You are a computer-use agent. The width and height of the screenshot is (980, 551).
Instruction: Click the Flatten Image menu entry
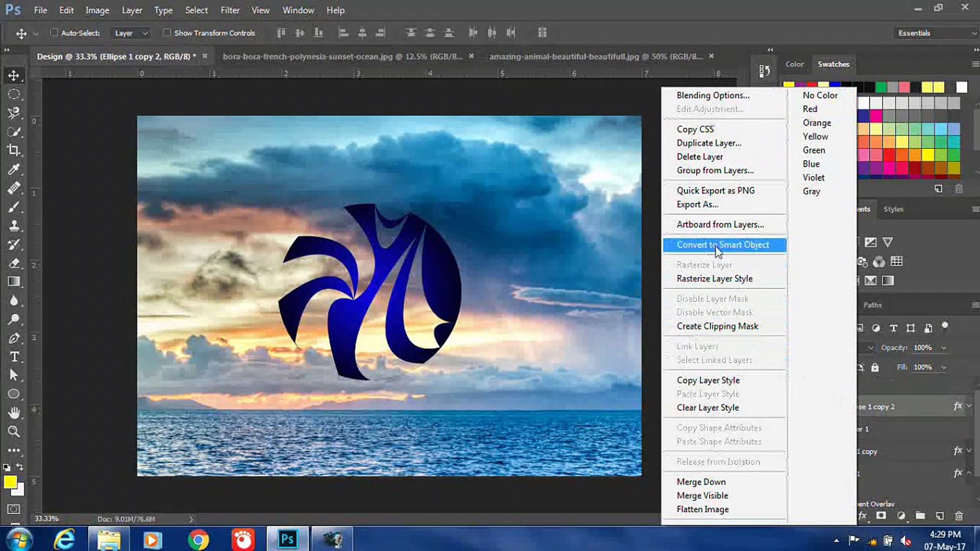[702, 509]
